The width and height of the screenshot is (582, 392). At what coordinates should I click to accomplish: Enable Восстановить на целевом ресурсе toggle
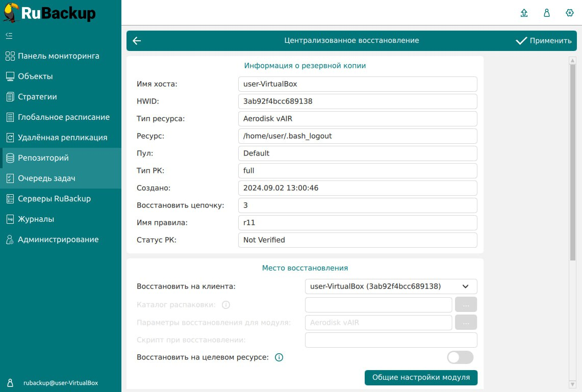[460, 357]
